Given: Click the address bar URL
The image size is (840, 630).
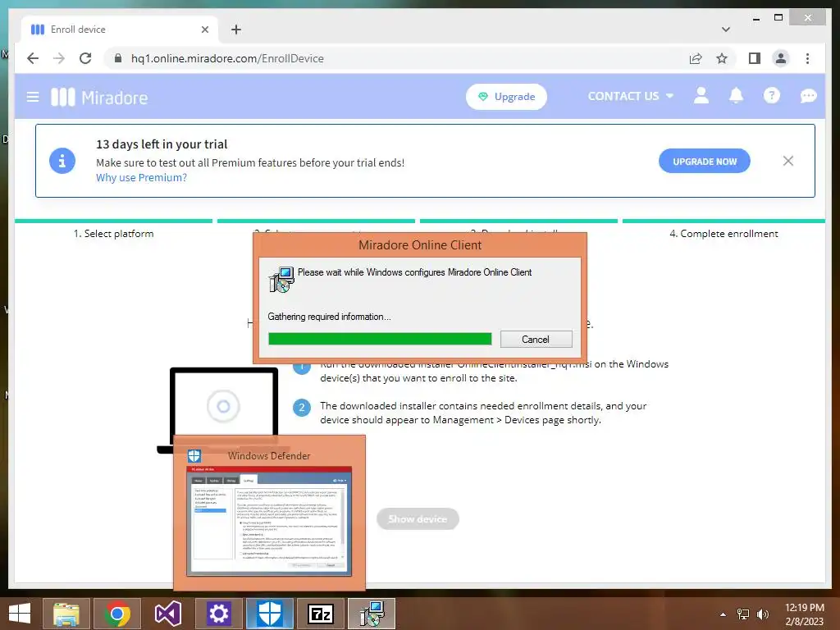Looking at the screenshot, I should point(227,58).
